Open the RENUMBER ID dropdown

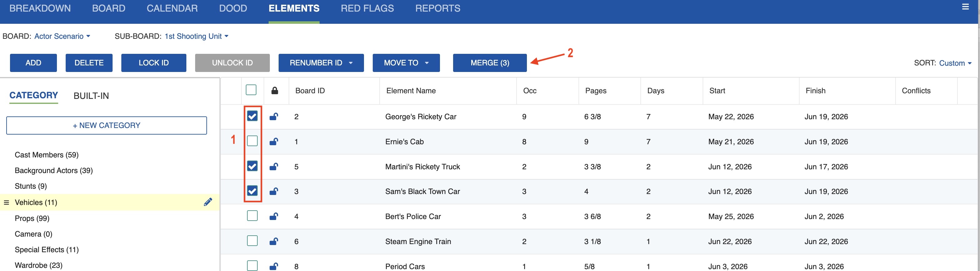click(321, 63)
